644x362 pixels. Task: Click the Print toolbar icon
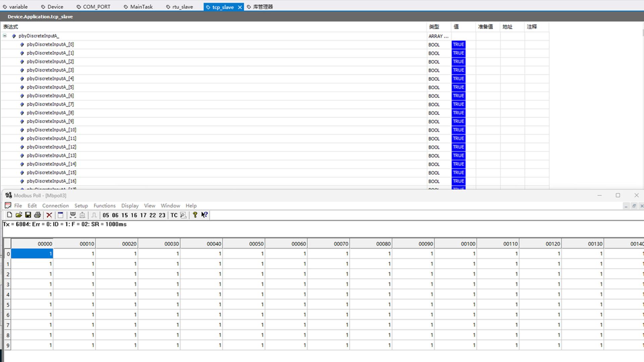point(38,215)
